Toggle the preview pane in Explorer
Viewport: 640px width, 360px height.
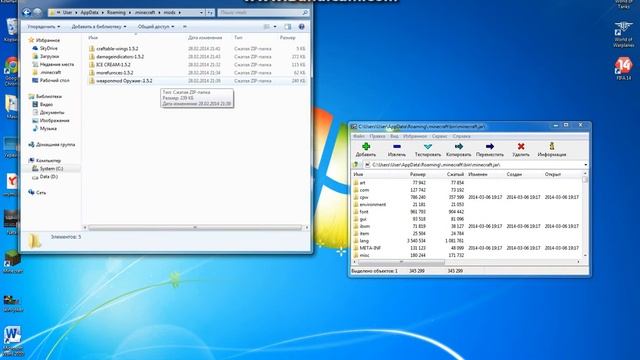[x=288, y=27]
